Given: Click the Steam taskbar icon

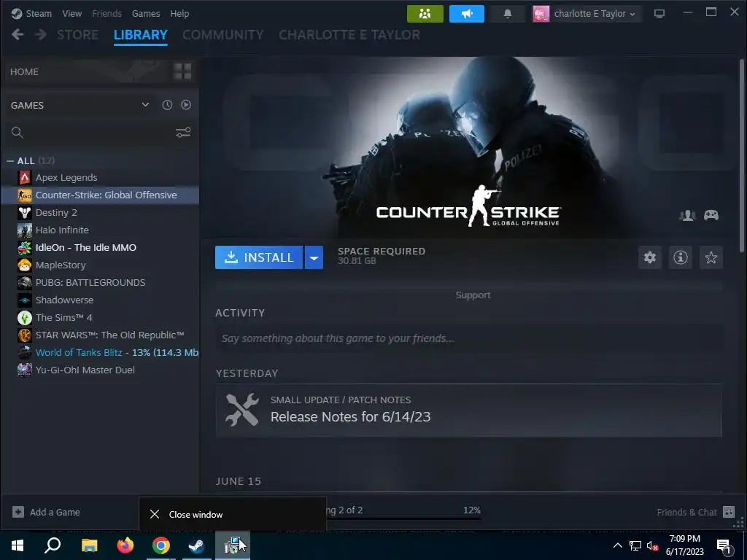Looking at the screenshot, I should (x=196, y=545).
